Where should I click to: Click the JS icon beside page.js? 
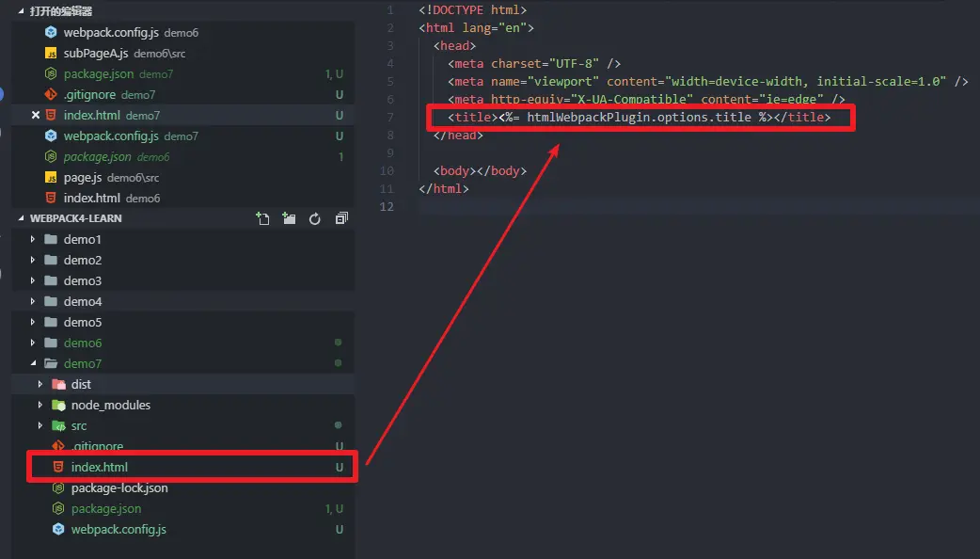click(51, 178)
